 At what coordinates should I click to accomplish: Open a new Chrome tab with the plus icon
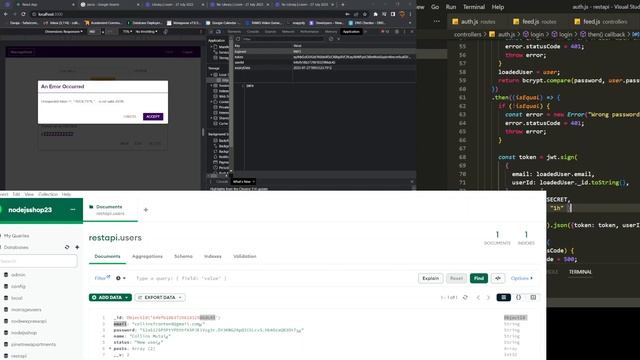342,4
